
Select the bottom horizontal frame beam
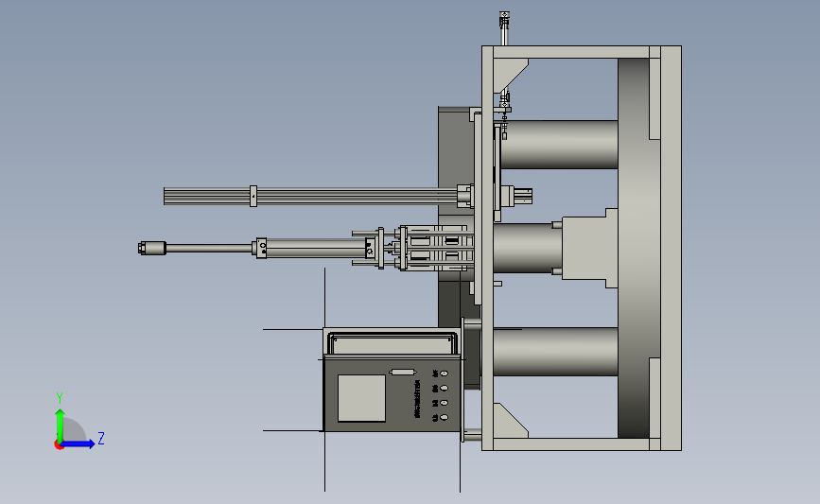(x=571, y=444)
